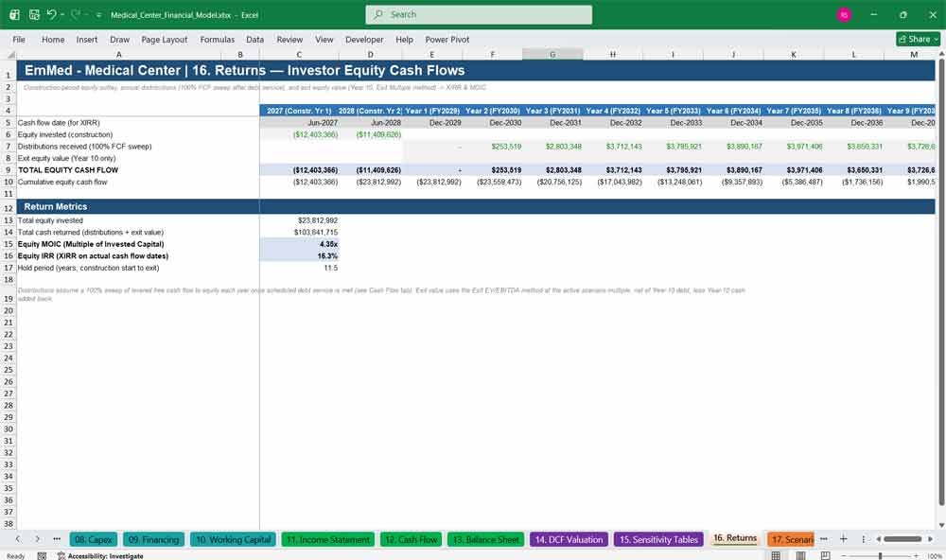Image resolution: width=946 pixels, height=560 pixels.
Task: Open the 17. Scenarios sheet tab
Action: (x=790, y=539)
